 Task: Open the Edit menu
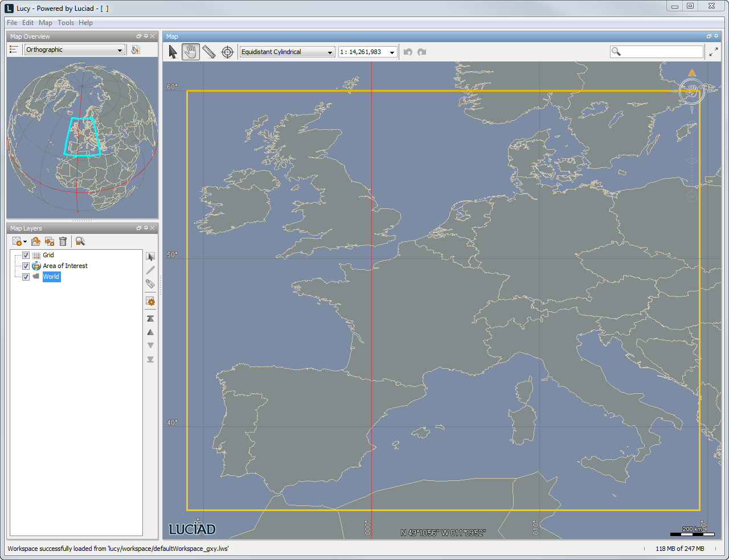[x=28, y=23]
